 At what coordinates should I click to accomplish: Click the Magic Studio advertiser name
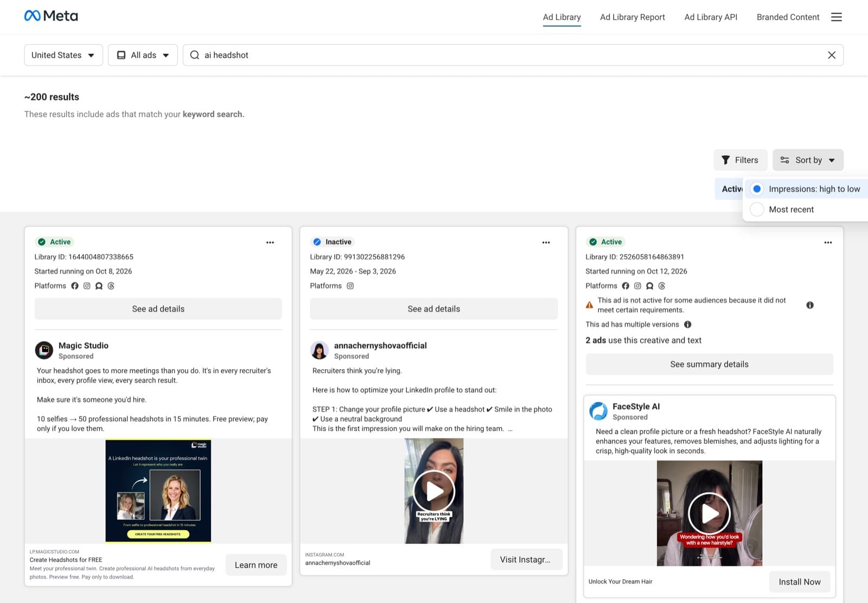pos(84,346)
